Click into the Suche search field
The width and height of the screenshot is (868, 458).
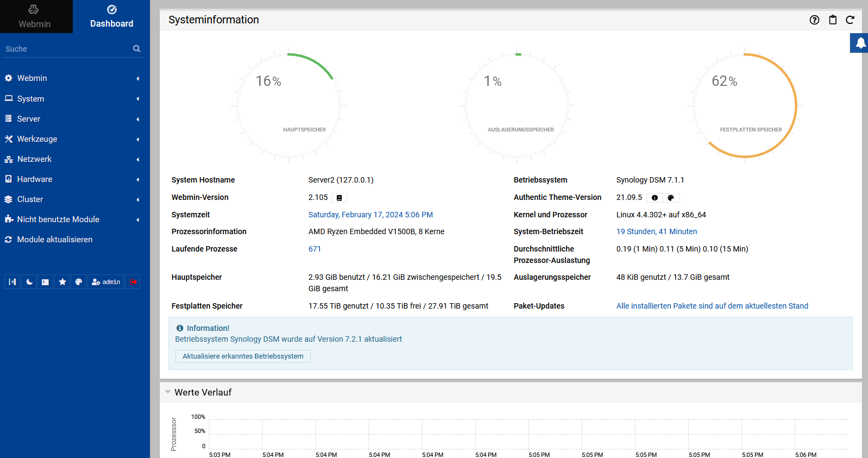coord(65,49)
